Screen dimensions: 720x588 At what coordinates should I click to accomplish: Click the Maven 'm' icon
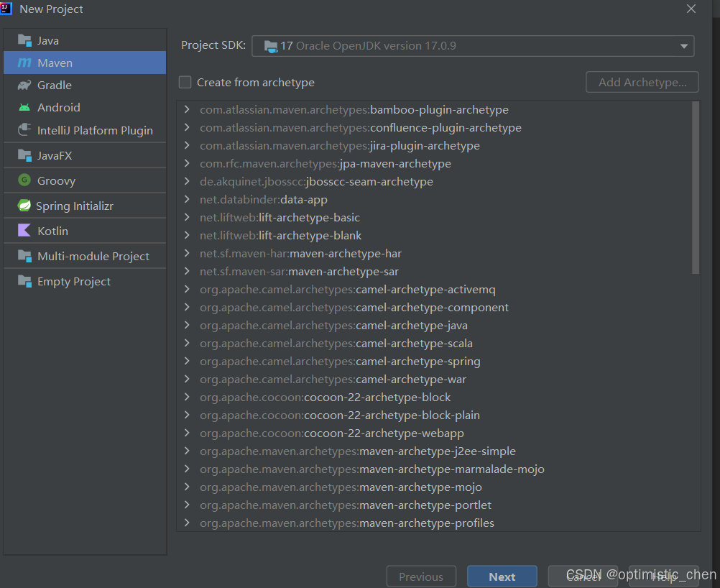pos(24,63)
